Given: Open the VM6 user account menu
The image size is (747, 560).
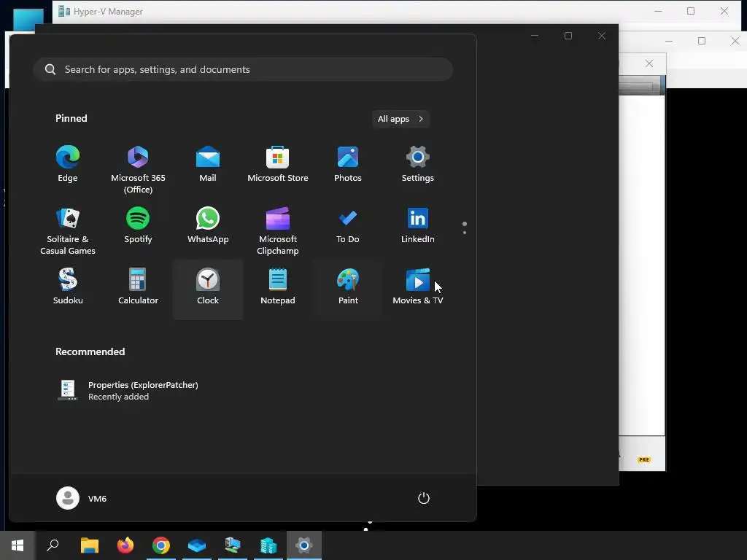Looking at the screenshot, I should tap(82, 498).
